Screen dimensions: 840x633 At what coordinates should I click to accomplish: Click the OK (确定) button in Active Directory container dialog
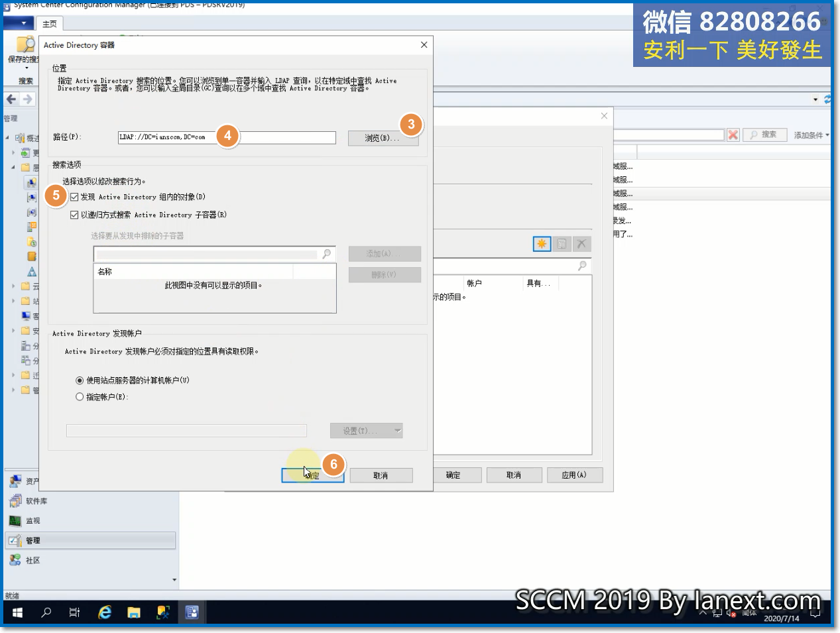313,475
